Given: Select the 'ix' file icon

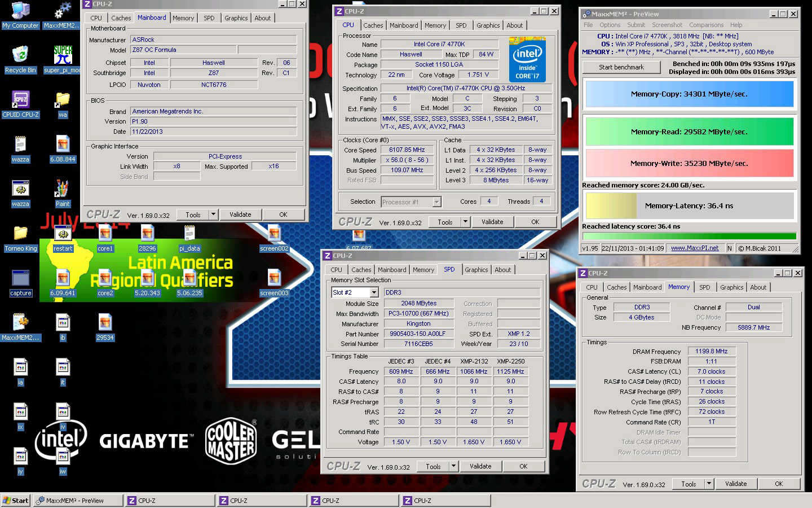Looking at the screenshot, I should (20, 416).
